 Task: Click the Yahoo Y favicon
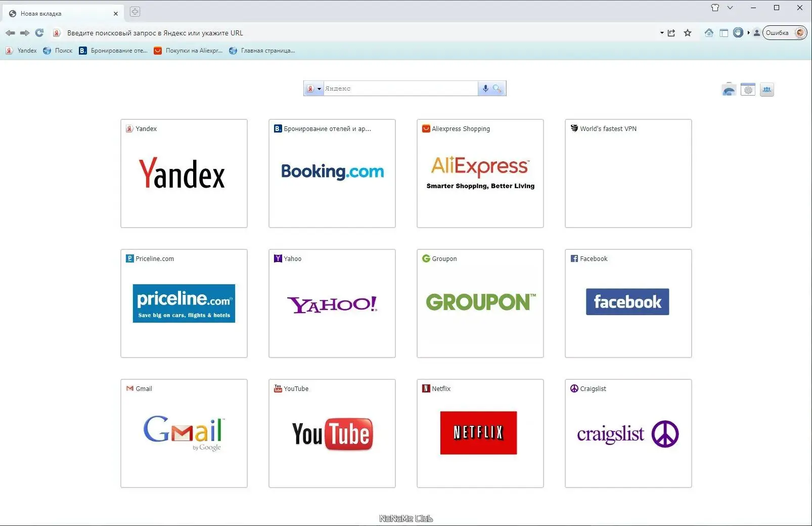click(278, 258)
